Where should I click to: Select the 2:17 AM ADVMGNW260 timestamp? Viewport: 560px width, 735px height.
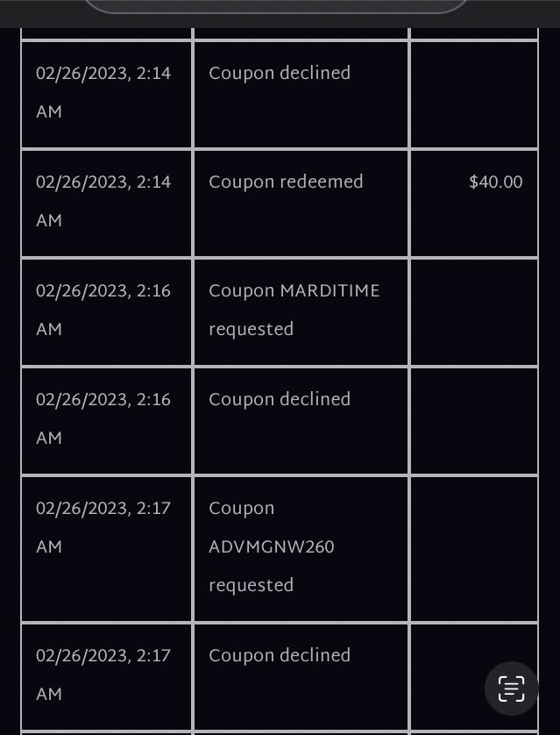click(x=103, y=527)
